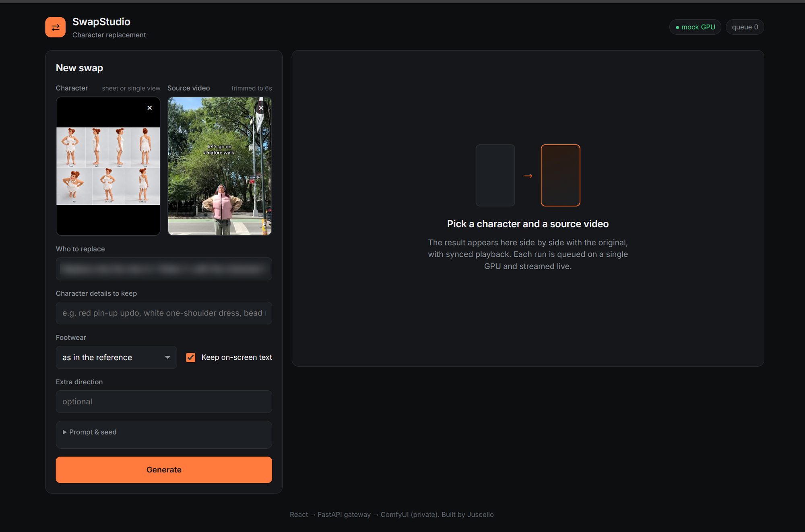Open the Footwear dropdown
Image resolution: width=805 pixels, height=532 pixels.
pyautogui.click(x=116, y=357)
